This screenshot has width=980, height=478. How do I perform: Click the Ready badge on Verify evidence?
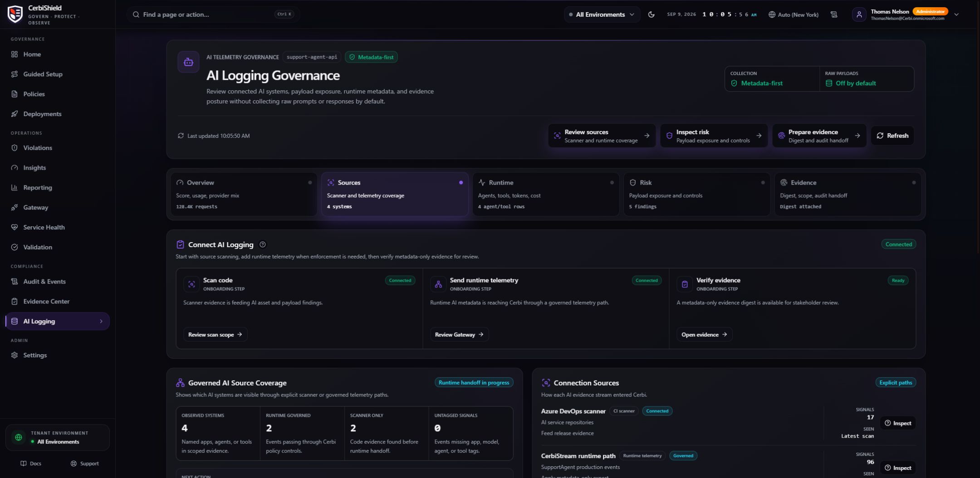coord(898,280)
